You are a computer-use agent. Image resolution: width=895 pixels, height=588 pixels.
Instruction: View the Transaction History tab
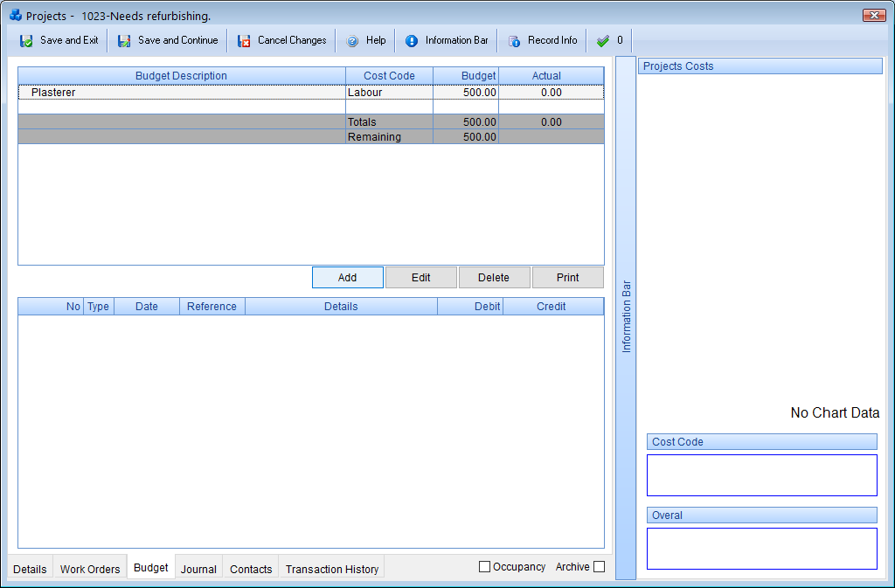331,569
